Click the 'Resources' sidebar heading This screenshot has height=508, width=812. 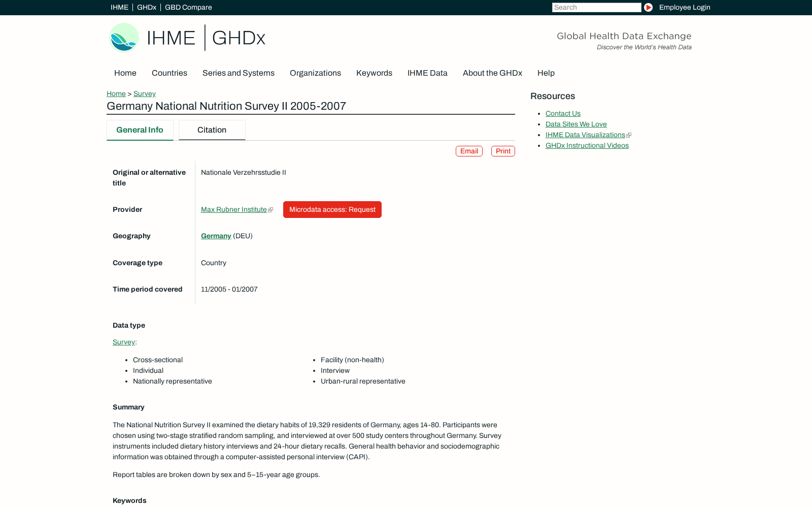pyautogui.click(x=553, y=96)
